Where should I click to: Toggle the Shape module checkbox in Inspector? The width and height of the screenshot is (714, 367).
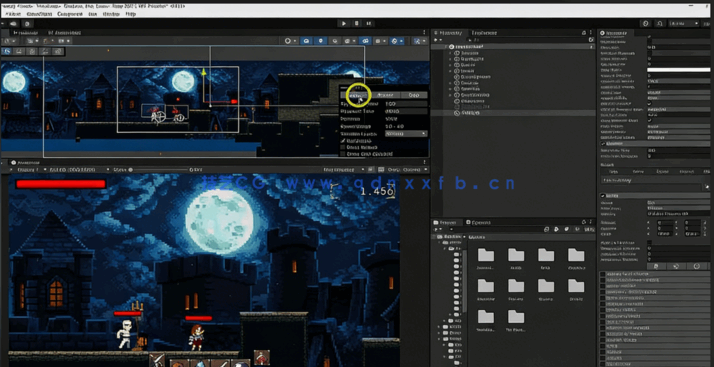click(x=604, y=196)
